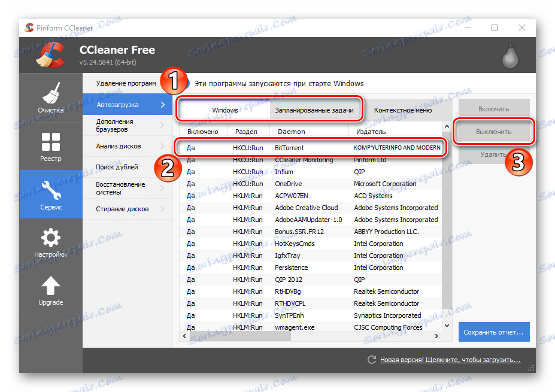
Task: Select the AdobeAAMUpdater-1.0 entry
Action: coord(311,220)
